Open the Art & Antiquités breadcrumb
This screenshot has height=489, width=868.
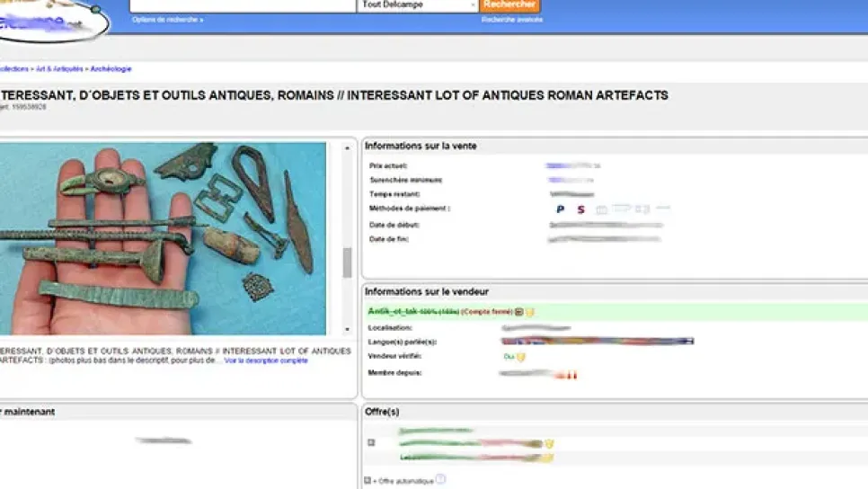pyautogui.click(x=60, y=68)
